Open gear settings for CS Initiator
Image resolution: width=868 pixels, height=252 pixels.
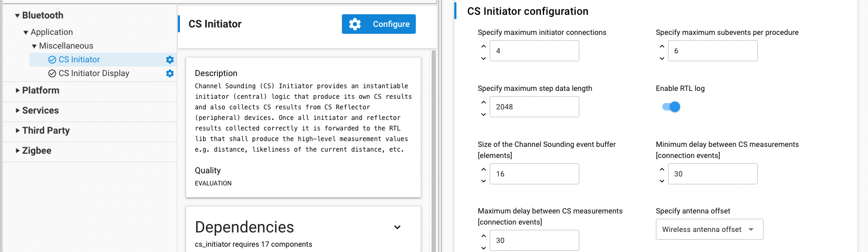click(x=170, y=60)
